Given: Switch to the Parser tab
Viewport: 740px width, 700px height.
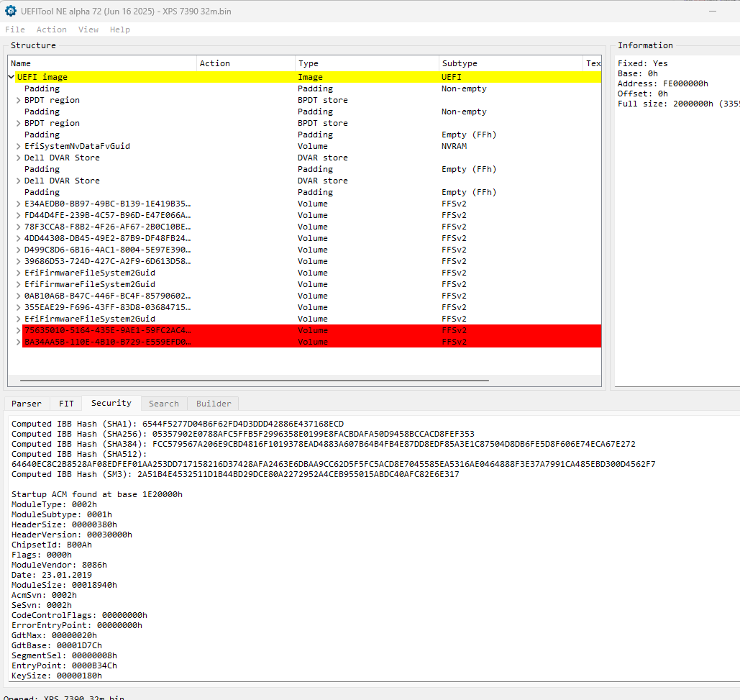Looking at the screenshot, I should coord(27,404).
